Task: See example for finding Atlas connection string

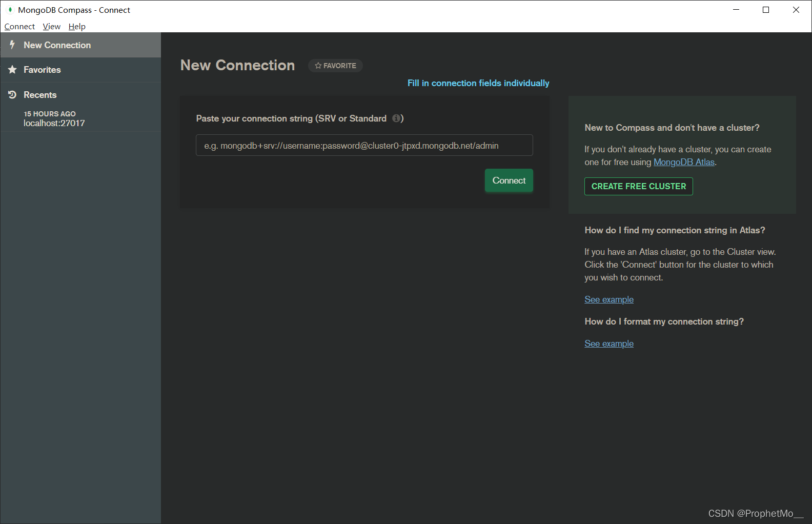Action: (x=609, y=299)
